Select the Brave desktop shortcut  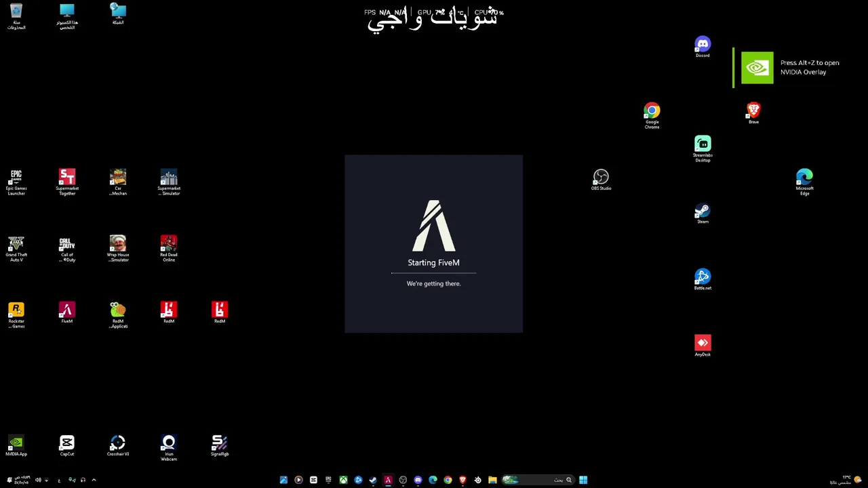pyautogui.click(x=753, y=113)
